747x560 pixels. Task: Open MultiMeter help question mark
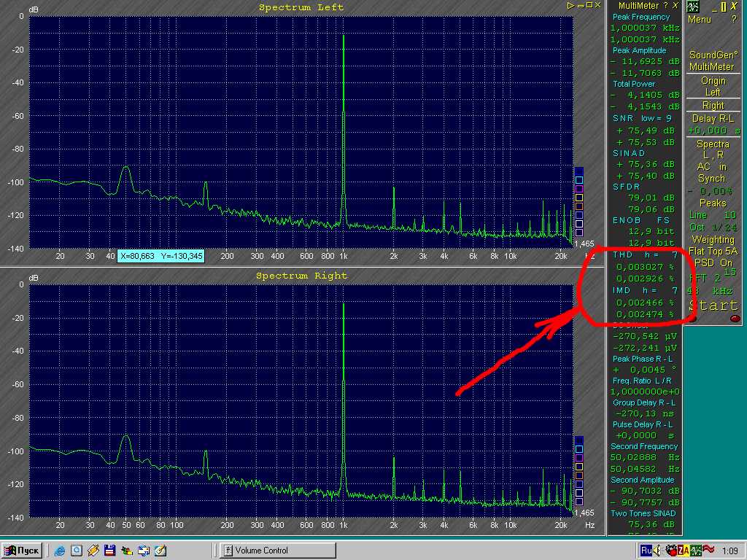click(x=665, y=6)
